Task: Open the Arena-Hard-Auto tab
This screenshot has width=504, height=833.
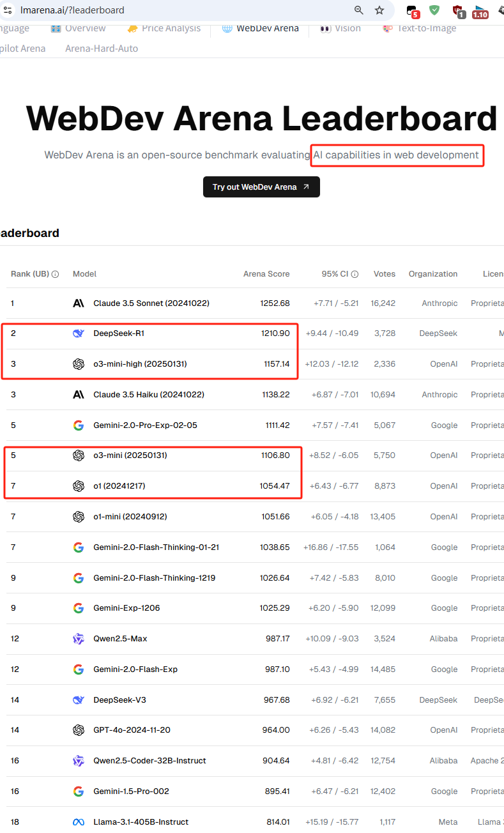Action: click(x=102, y=49)
